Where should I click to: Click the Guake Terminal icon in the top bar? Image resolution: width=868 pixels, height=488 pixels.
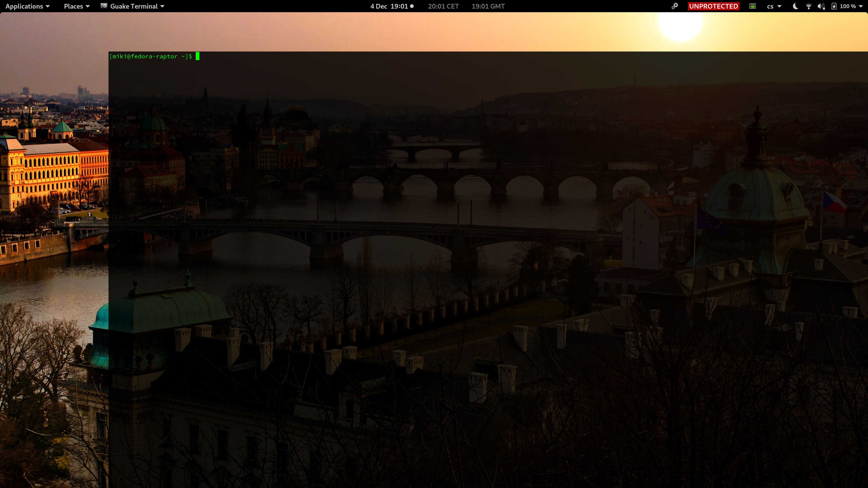tap(104, 6)
